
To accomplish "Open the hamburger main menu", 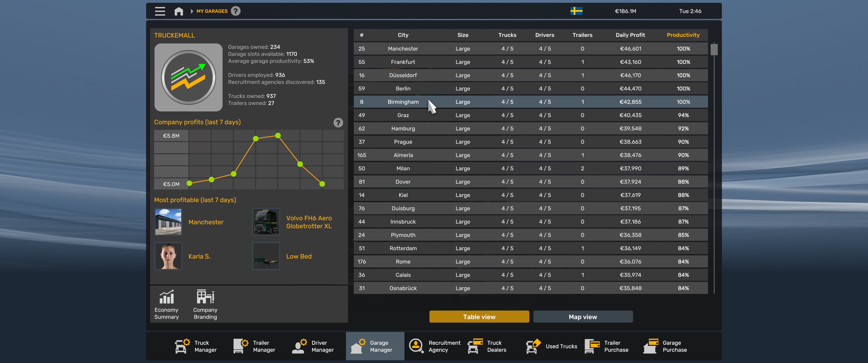I will point(160,11).
